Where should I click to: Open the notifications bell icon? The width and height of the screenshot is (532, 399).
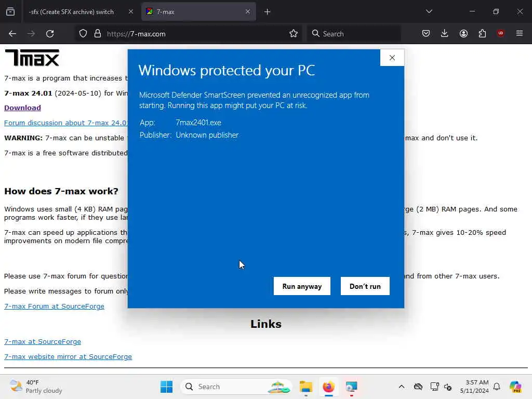[x=497, y=387]
